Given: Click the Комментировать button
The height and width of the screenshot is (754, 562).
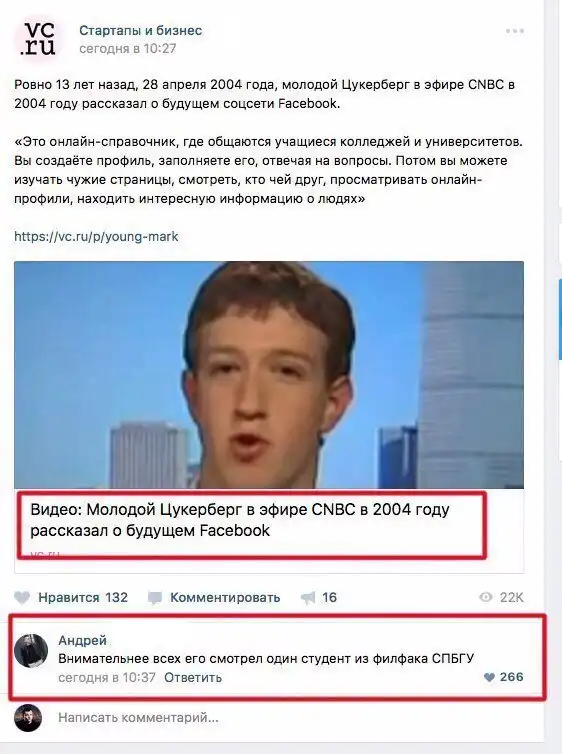Looking at the screenshot, I should click(x=214, y=598).
